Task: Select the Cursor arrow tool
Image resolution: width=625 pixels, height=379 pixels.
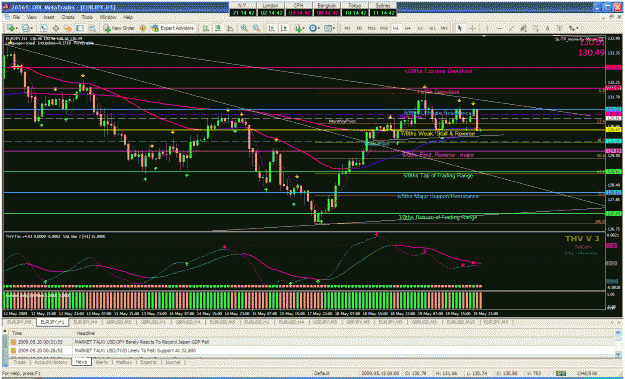Action: tap(460, 28)
